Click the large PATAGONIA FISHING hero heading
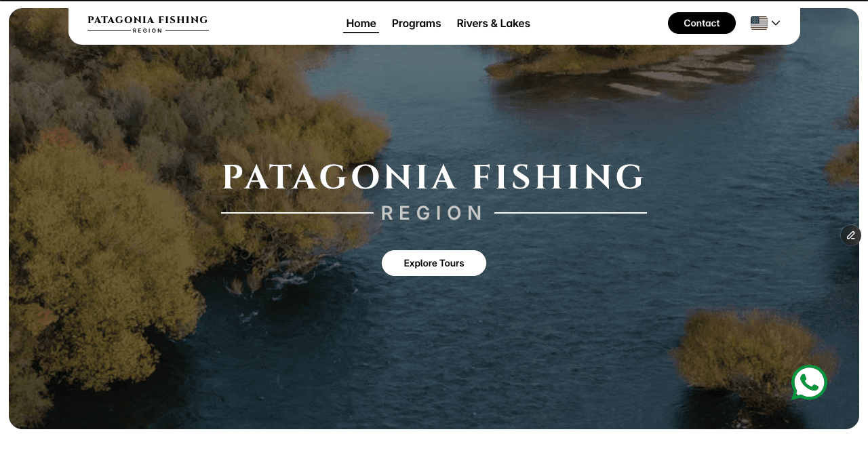The image size is (868, 457). [x=434, y=177]
